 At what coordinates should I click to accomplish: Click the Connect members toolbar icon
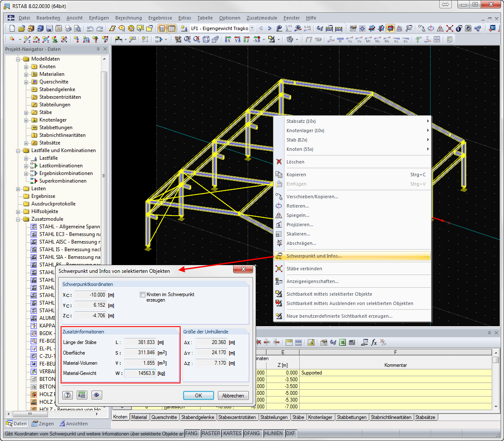[x=450, y=28]
